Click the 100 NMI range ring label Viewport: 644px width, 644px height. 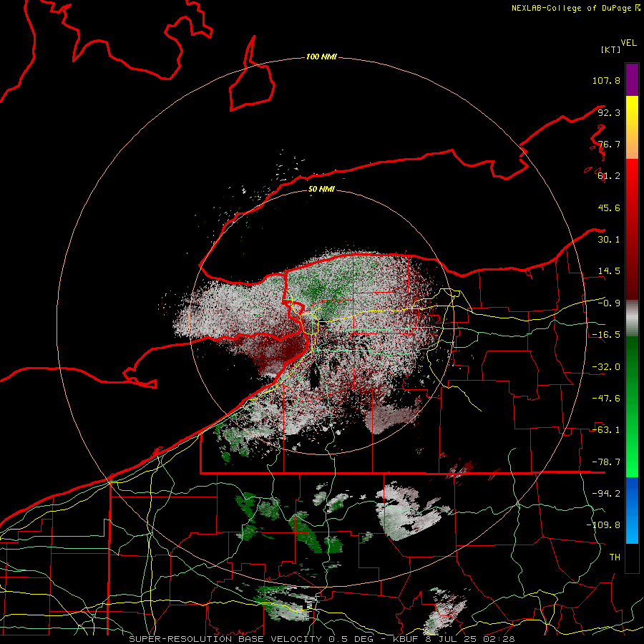coord(321,57)
